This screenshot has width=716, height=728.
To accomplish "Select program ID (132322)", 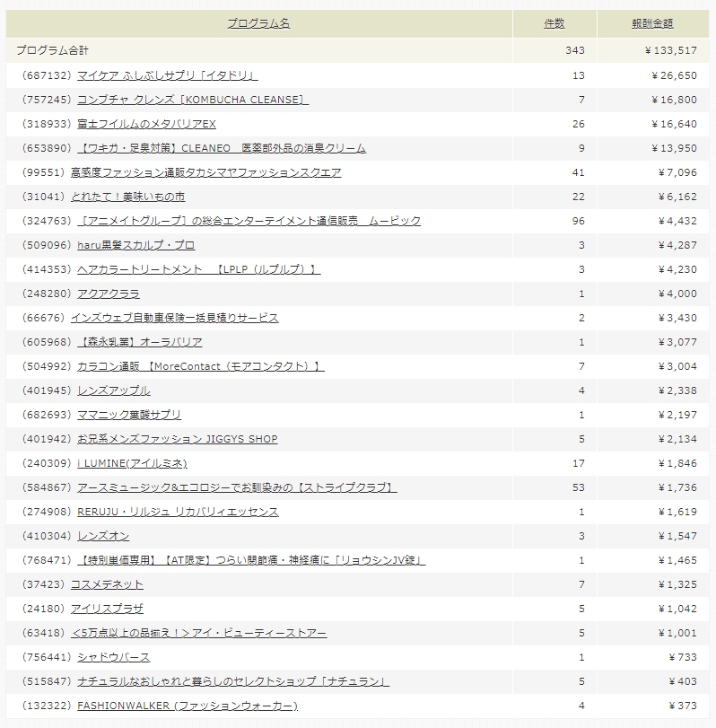I will pyautogui.click(x=47, y=706).
